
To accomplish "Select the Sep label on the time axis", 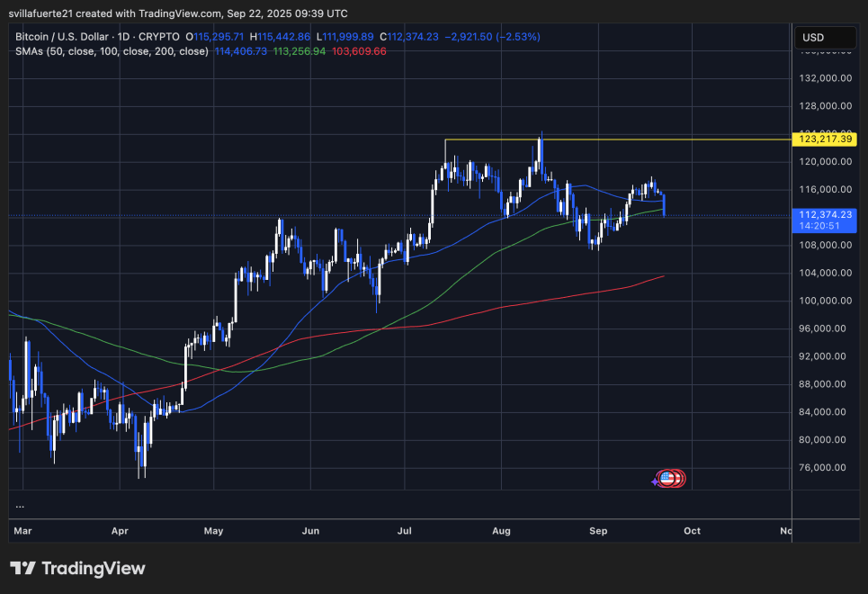I will pos(598,531).
